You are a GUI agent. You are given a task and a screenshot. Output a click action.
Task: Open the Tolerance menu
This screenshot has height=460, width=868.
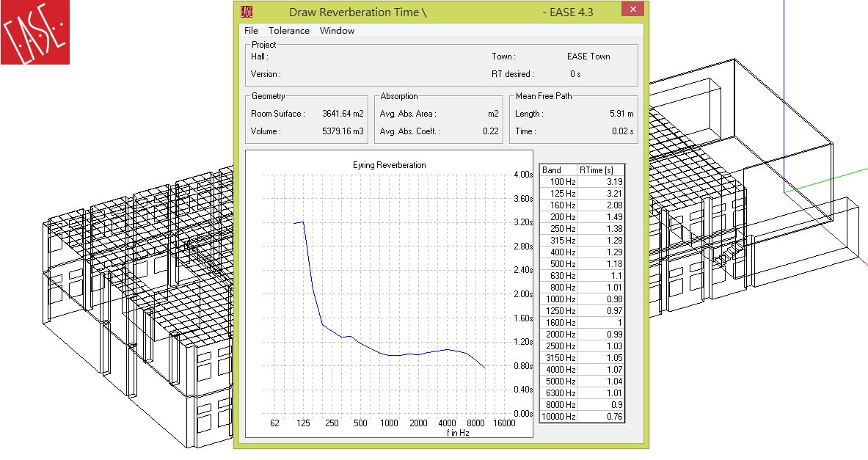pyautogui.click(x=288, y=30)
